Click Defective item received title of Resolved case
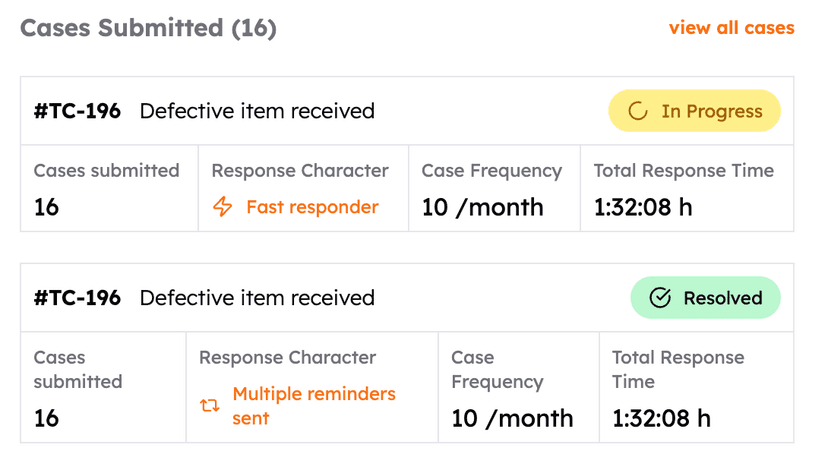The width and height of the screenshot is (828, 466). pos(257,298)
